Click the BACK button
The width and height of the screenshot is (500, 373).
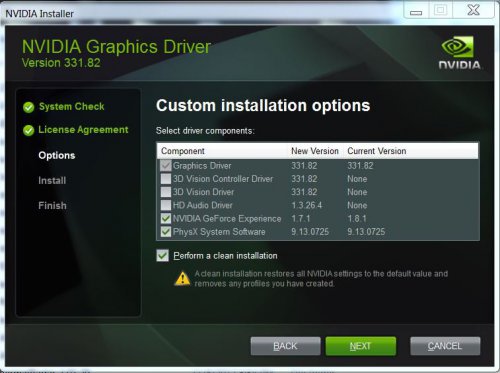pyautogui.click(x=285, y=346)
